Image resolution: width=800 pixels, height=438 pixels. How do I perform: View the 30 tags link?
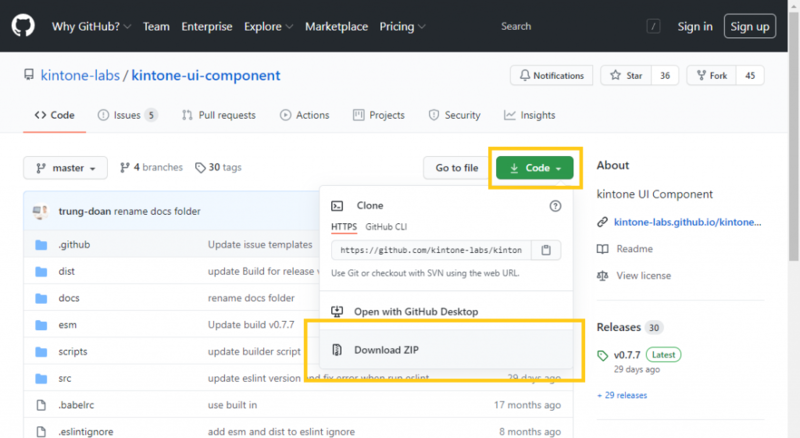coord(218,167)
